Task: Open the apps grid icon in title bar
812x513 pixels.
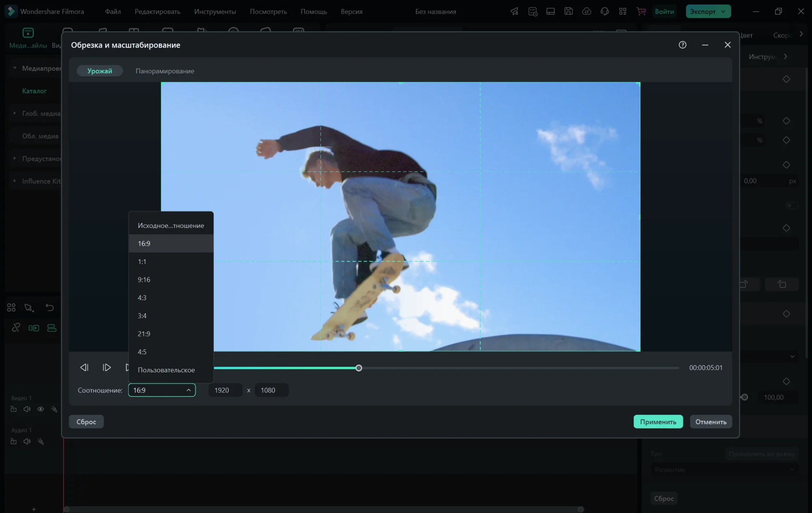Action: coord(623,11)
